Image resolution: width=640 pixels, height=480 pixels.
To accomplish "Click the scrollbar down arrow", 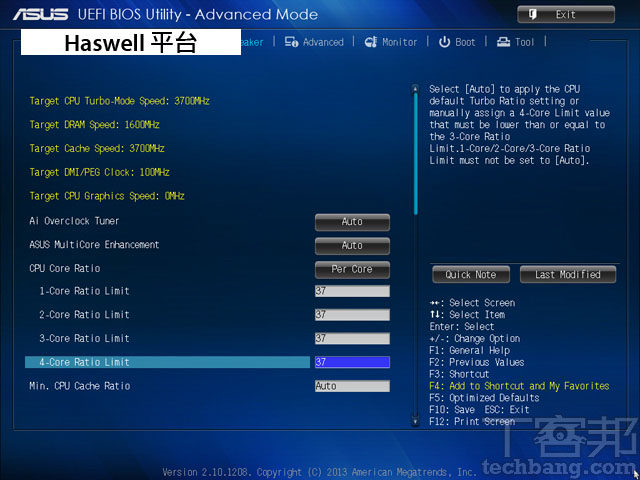I will pyautogui.click(x=415, y=421).
